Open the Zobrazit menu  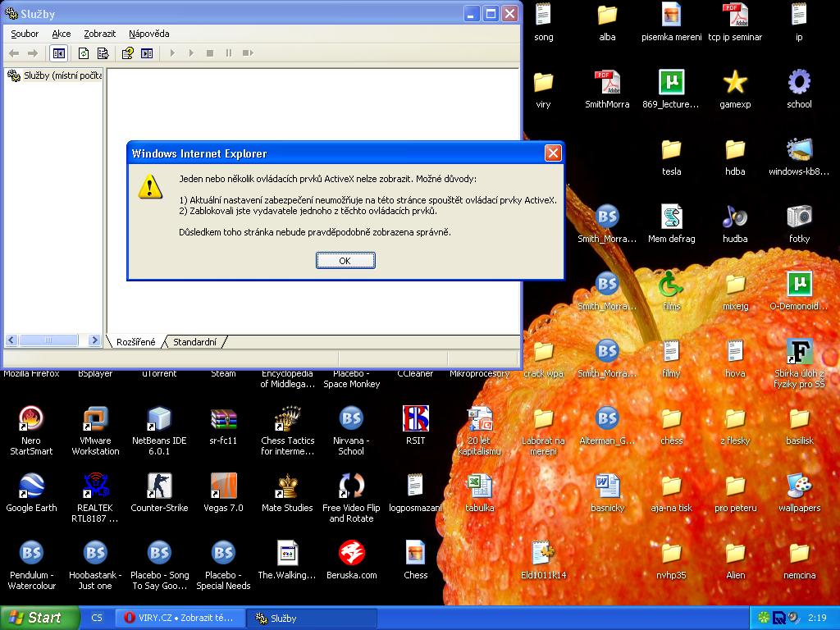[99, 34]
